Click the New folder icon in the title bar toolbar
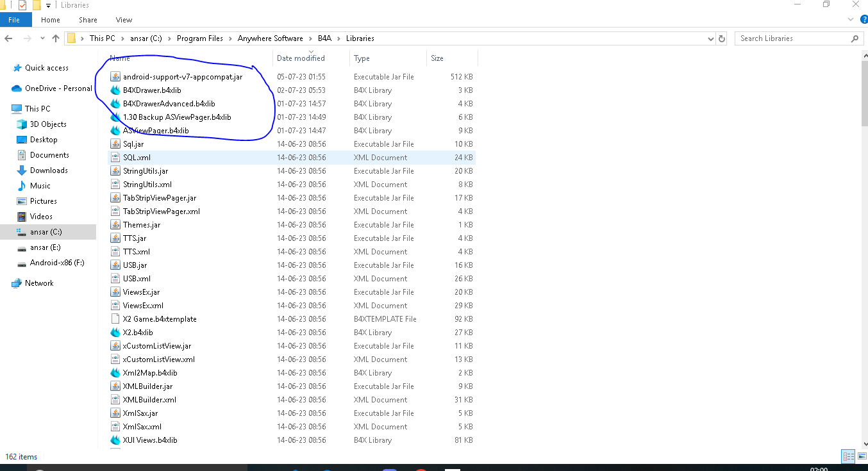 [36, 5]
